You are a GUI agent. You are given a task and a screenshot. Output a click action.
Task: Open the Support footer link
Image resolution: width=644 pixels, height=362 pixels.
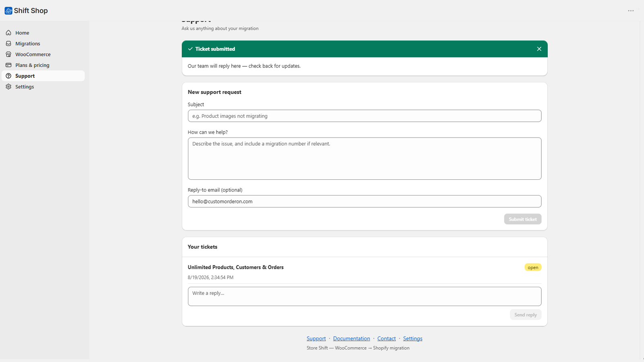pyautogui.click(x=316, y=338)
